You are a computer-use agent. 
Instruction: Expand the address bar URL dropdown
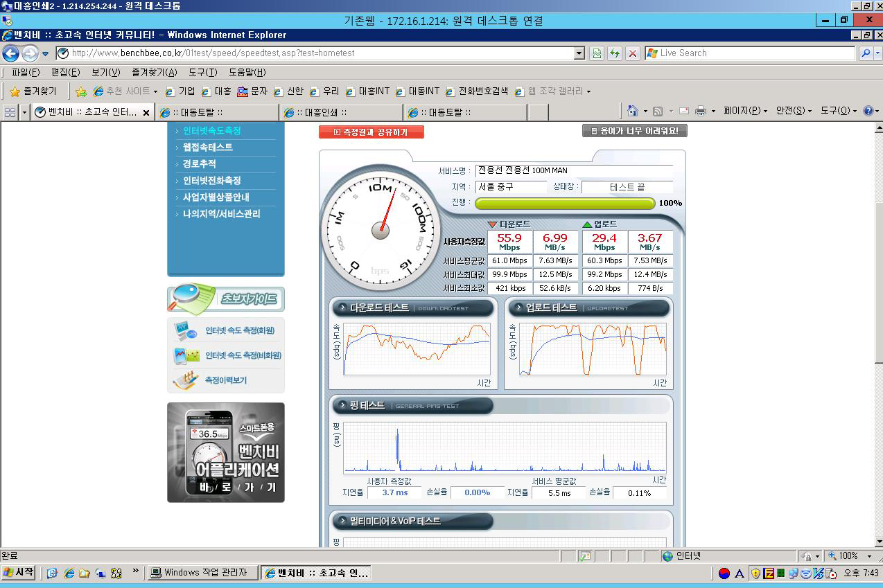point(579,53)
